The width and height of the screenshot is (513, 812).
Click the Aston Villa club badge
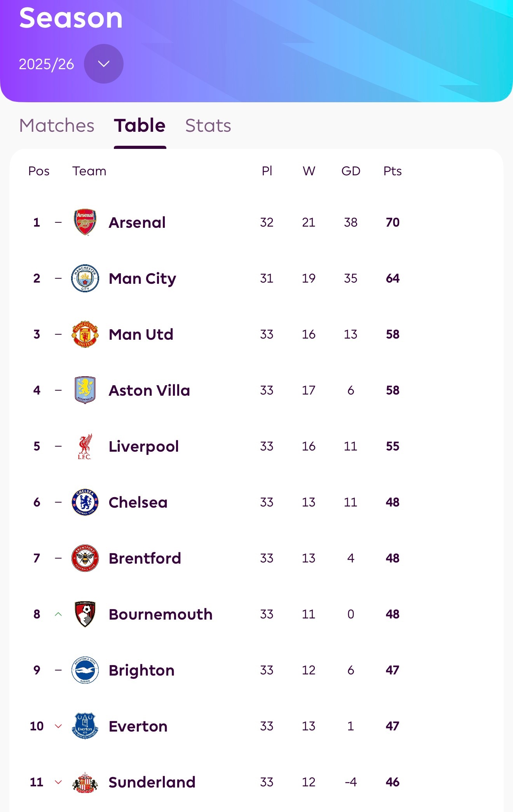click(85, 390)
